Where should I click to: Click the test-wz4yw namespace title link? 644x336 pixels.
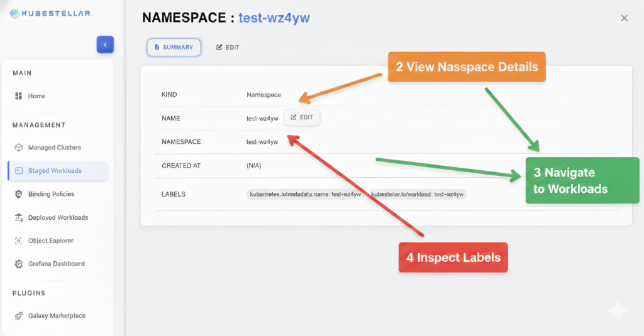coord(274,18)
